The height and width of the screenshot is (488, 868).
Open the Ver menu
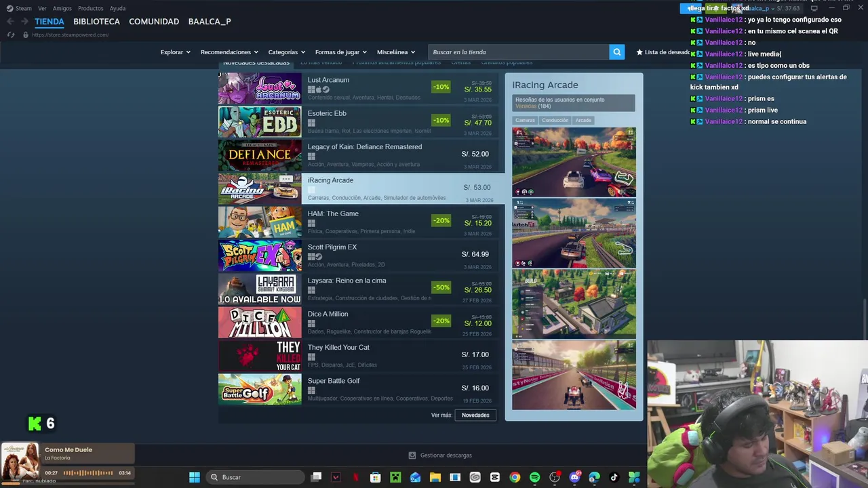[x=42, y=8]
